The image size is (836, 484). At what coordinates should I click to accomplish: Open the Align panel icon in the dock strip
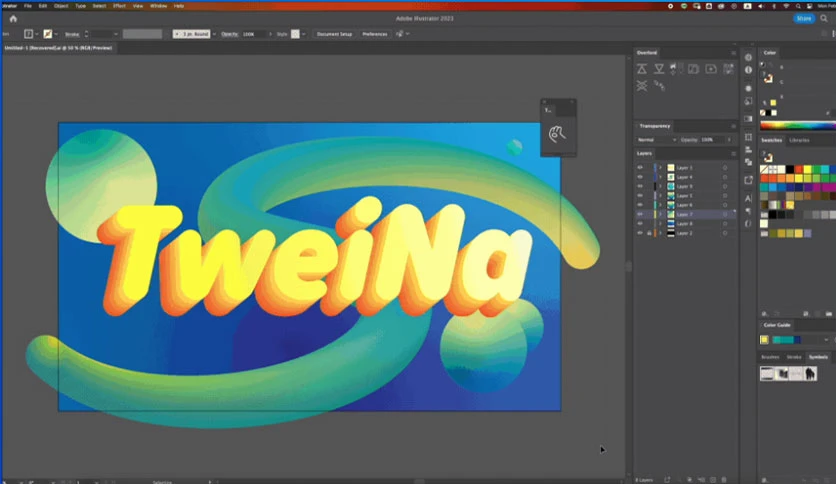point(749,150)
